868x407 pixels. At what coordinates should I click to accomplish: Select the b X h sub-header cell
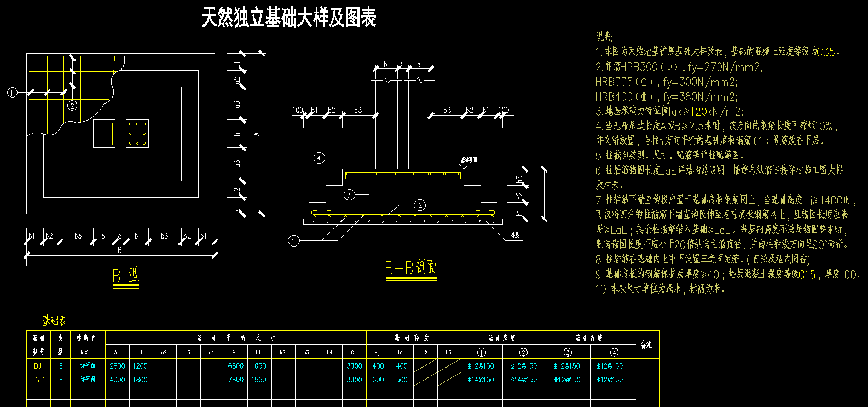(86, 352)
